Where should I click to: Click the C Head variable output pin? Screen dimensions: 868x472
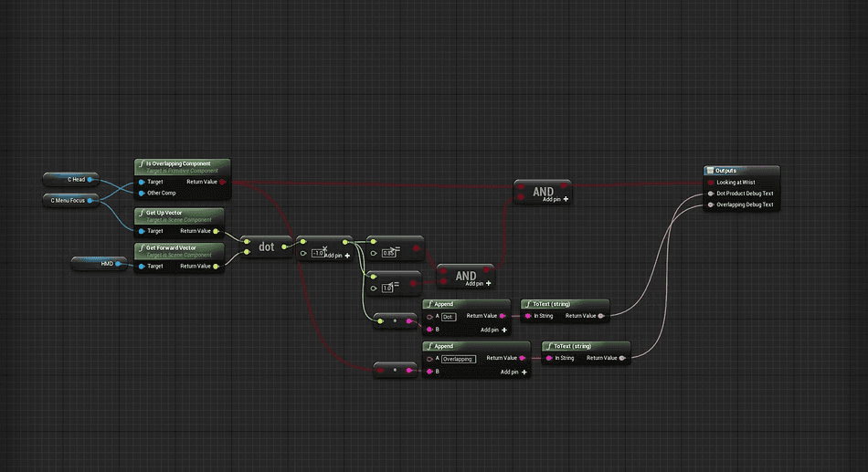click(x=90, y=179)
